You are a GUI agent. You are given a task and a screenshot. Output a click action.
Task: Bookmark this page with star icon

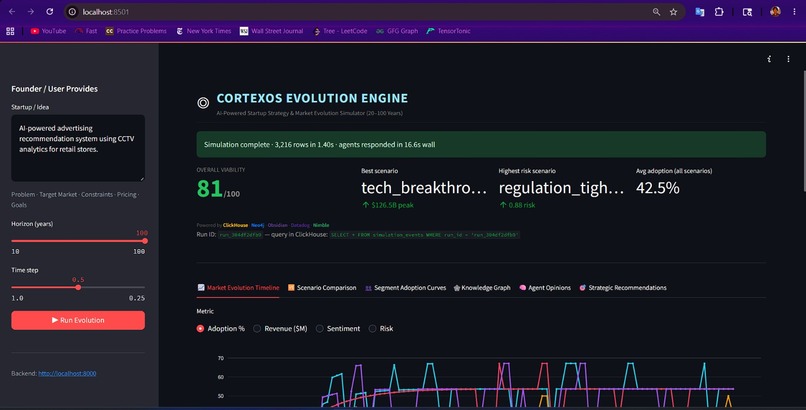(673, 12)
